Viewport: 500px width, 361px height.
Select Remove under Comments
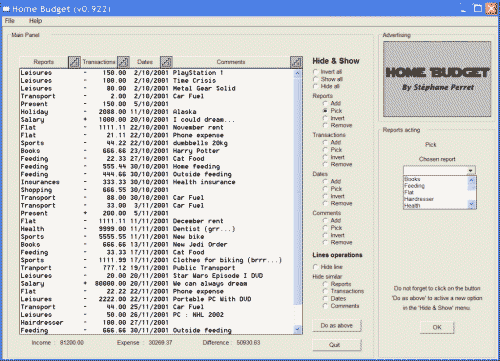click(x=325, y=242)
